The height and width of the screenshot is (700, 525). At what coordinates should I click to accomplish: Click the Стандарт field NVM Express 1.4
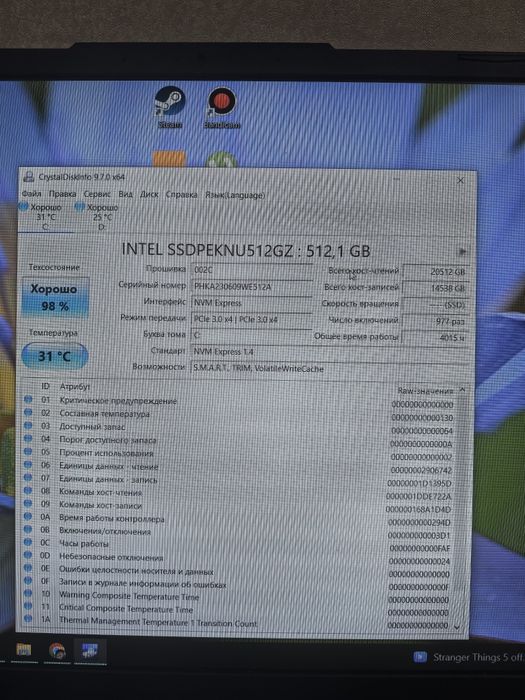point(329,352)
